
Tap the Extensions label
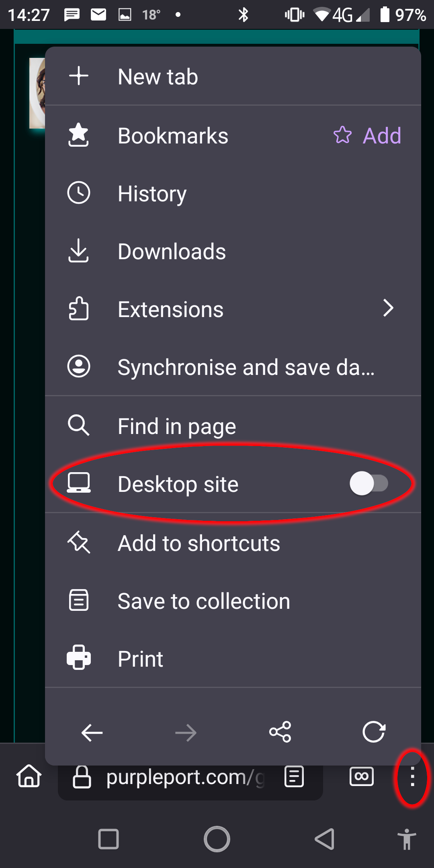coord(171,309)
